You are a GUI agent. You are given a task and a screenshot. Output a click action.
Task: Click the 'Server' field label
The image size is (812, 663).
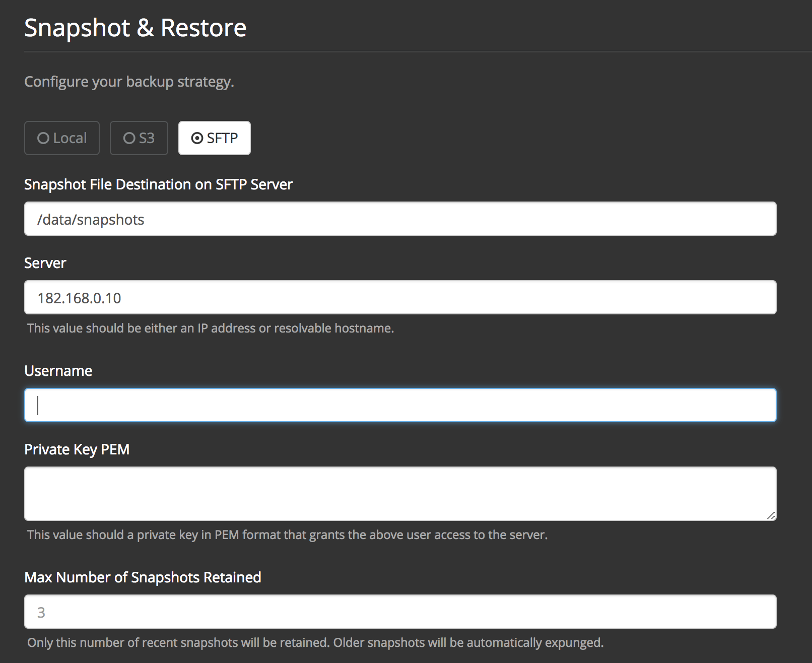click(x=45, y=263)
